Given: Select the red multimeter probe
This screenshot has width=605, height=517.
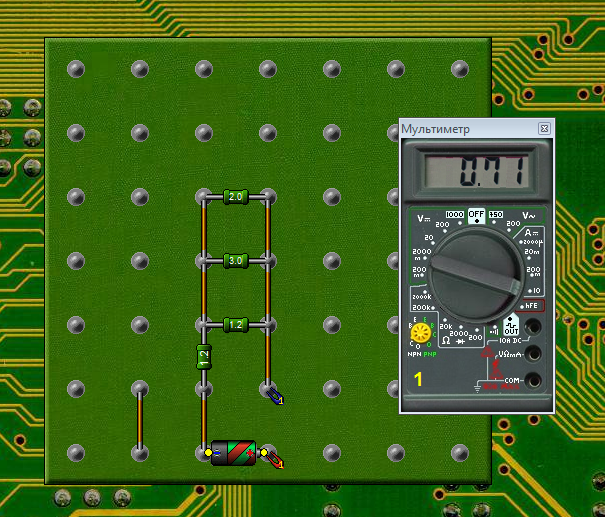Looking at the screenshot, I should [x=273, y=459].
